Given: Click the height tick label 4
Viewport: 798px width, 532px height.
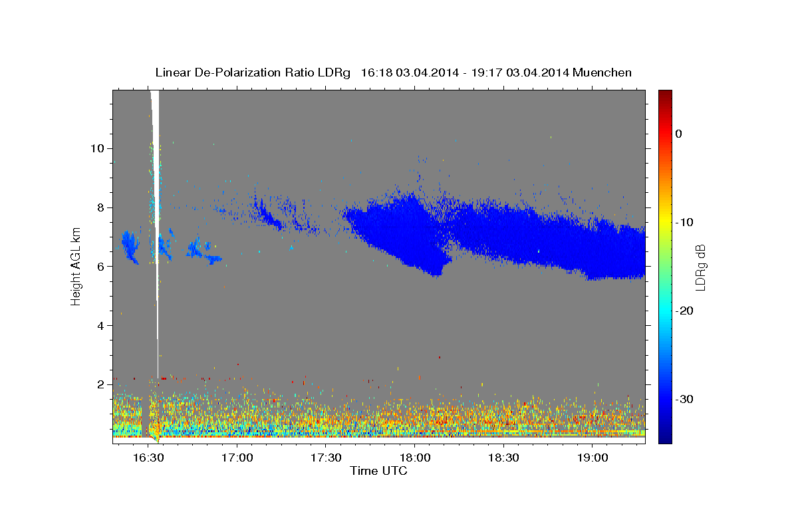Looking at the screenshot, I should (x=102, y=326).
